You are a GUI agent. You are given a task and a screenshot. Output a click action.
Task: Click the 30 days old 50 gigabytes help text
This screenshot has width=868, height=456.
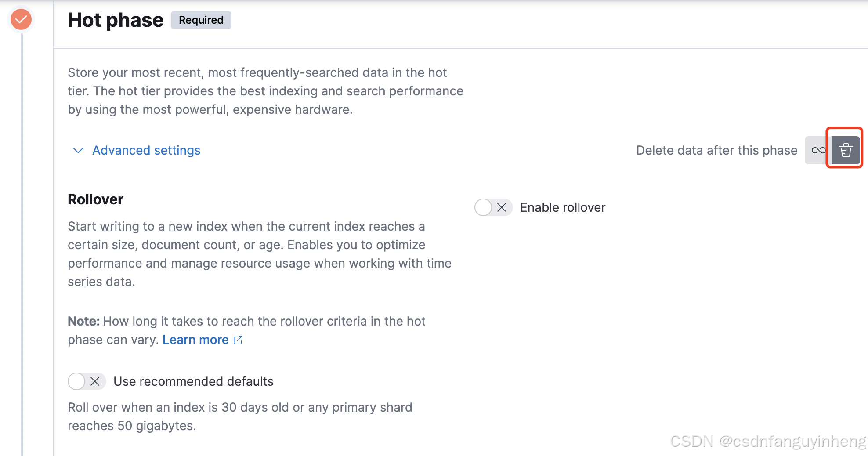point(240,416)
